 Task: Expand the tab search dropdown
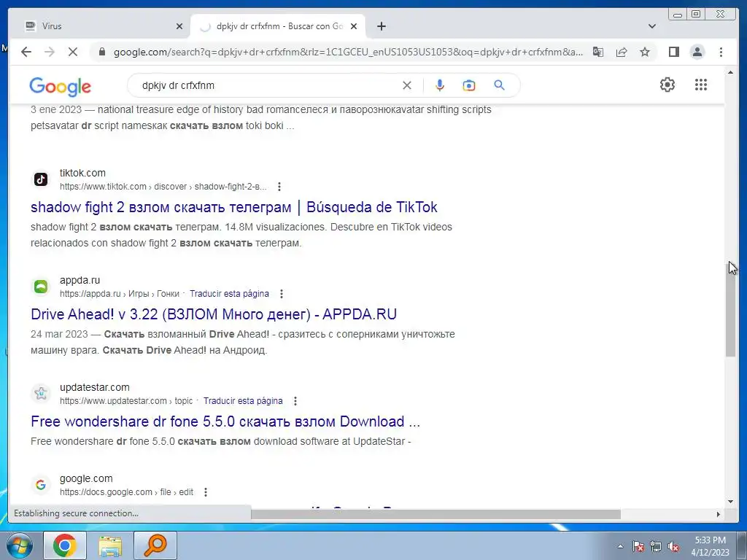652,26
